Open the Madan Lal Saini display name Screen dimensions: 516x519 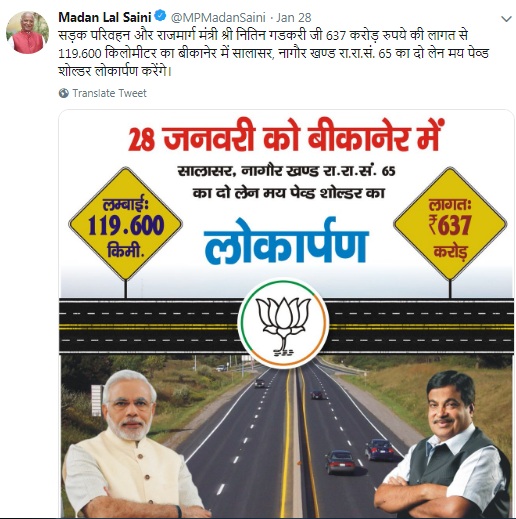(x=105, y=17)
